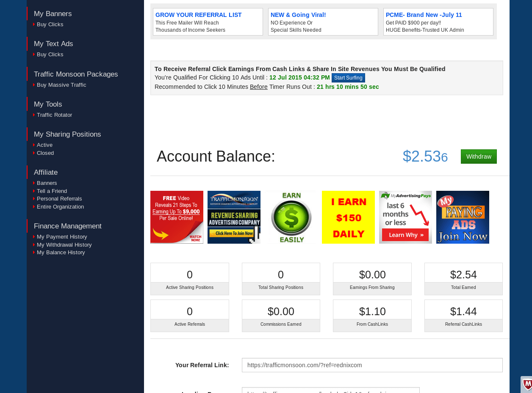The image size is (532, 393).
Task: Open the Affiliate Banners page
Action: (47, 183)
